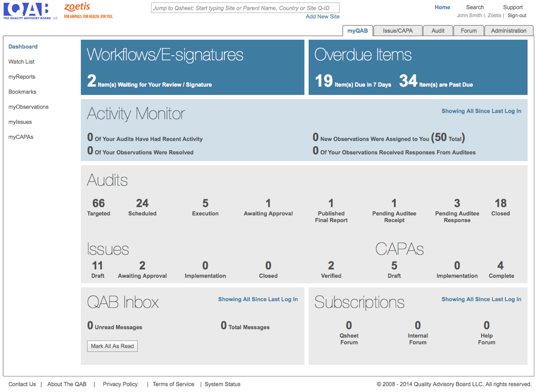This screenshot has width=536, height=392.
Task: Open the Audit tab
Action: pyautogui.click(x=438, y=30)
